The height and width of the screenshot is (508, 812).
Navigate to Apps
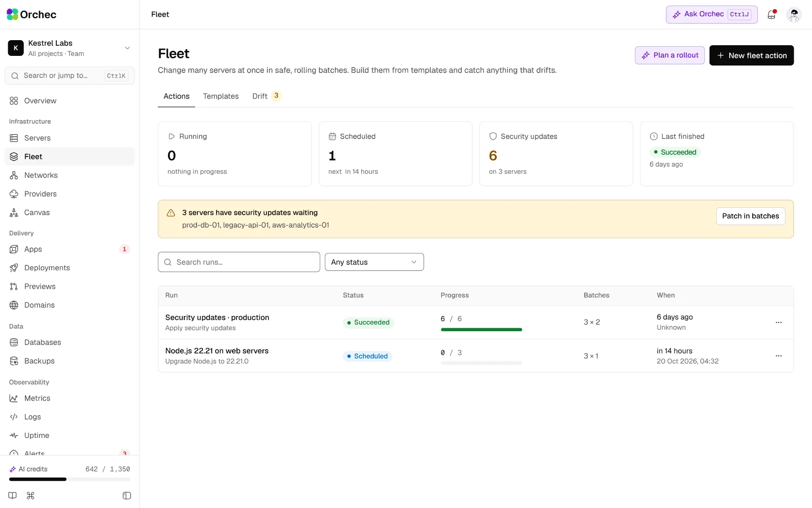(x=70, y=249)
